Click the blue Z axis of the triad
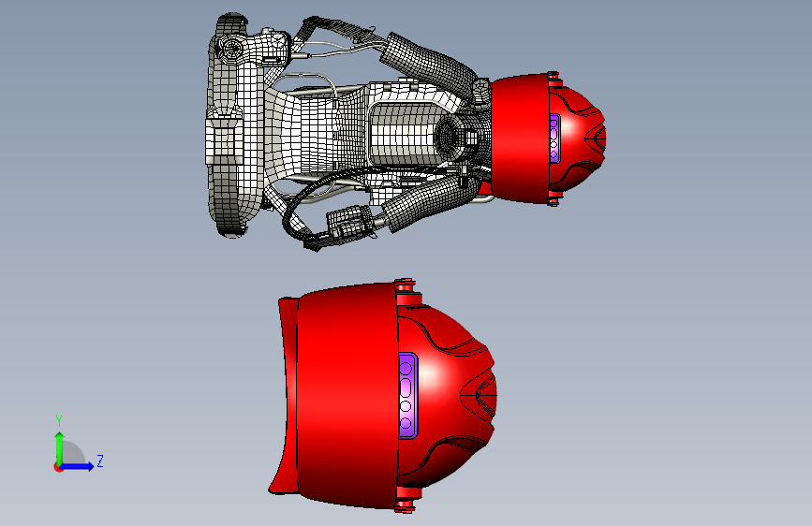The height and width of the screenshot is (526, 812). (x=78, y=466)
